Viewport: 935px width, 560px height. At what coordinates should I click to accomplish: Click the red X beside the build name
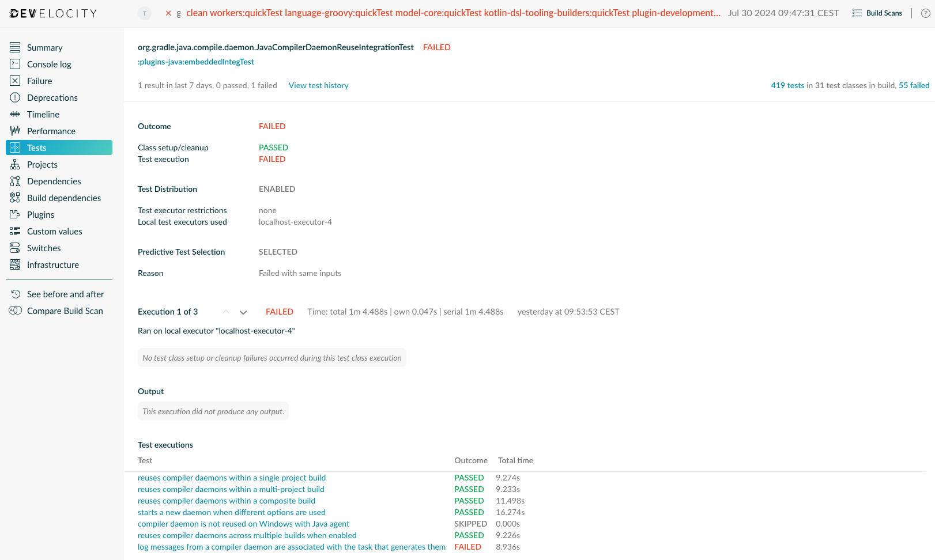168,13
